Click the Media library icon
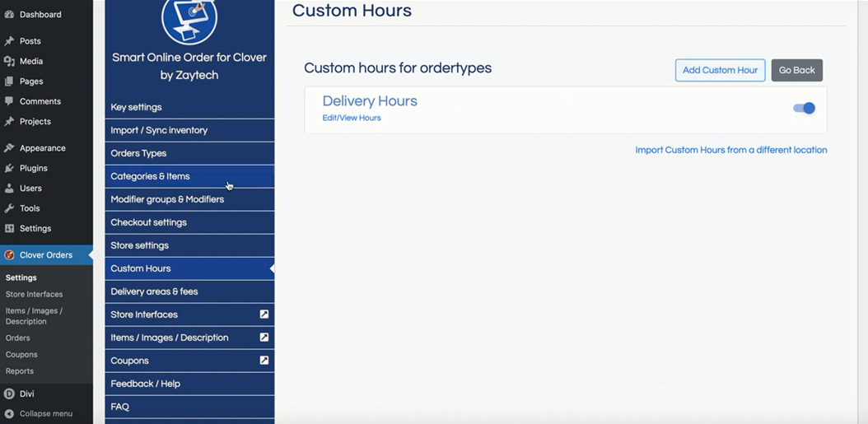Image resolution: width=868 pixels, height=424 pixels. point(9,61)
